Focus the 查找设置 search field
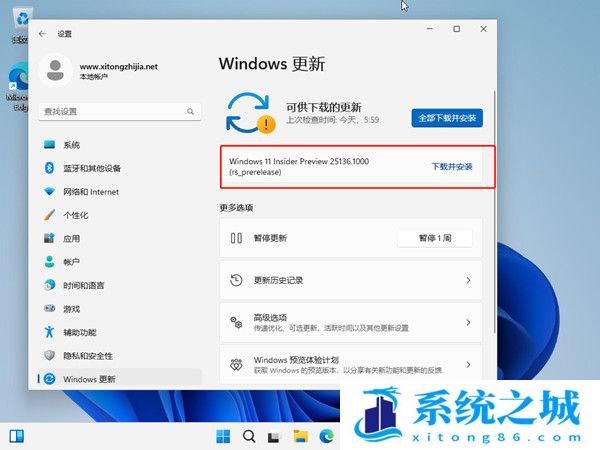 [120, 111]
